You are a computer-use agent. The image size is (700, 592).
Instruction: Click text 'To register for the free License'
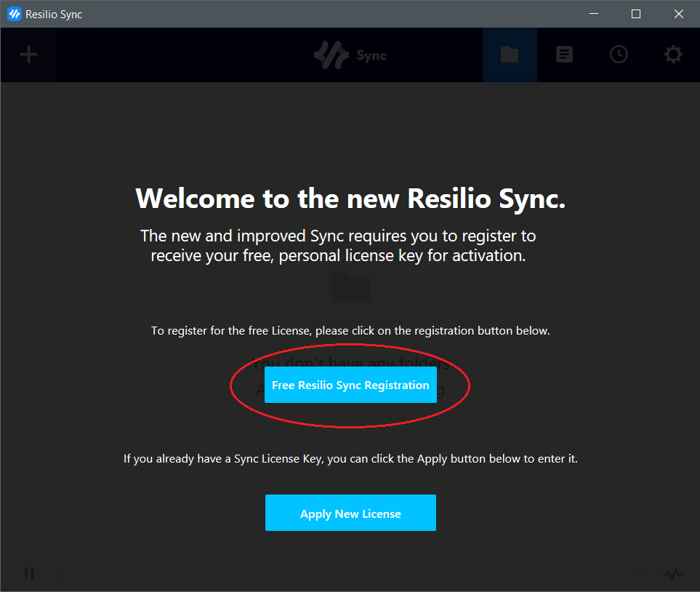pos(230,331)
